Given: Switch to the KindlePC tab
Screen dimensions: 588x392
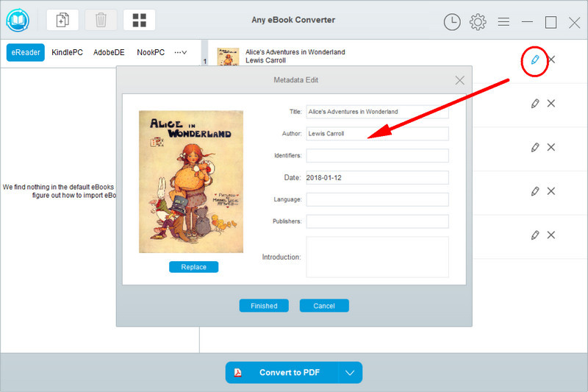Looking at the screenshot, I should pyautogui.click(x=67, y=53).
